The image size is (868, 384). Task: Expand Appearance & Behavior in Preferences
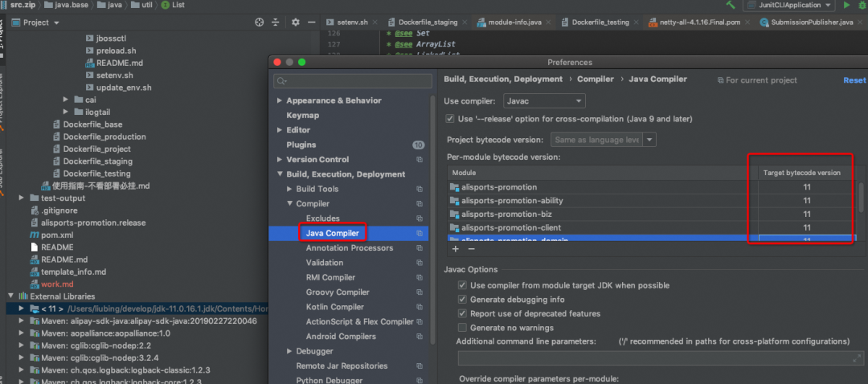(x=280, y=100)
